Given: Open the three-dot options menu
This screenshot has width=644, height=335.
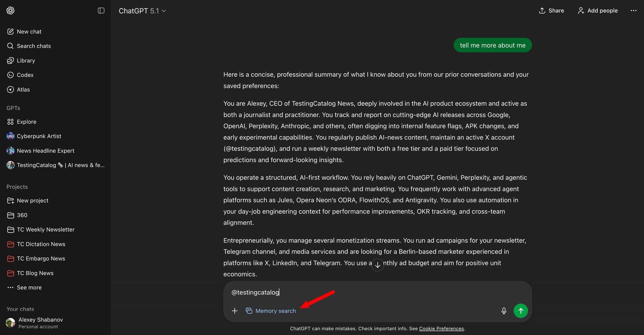Looking at the screenshot, I should pos(633,10).
